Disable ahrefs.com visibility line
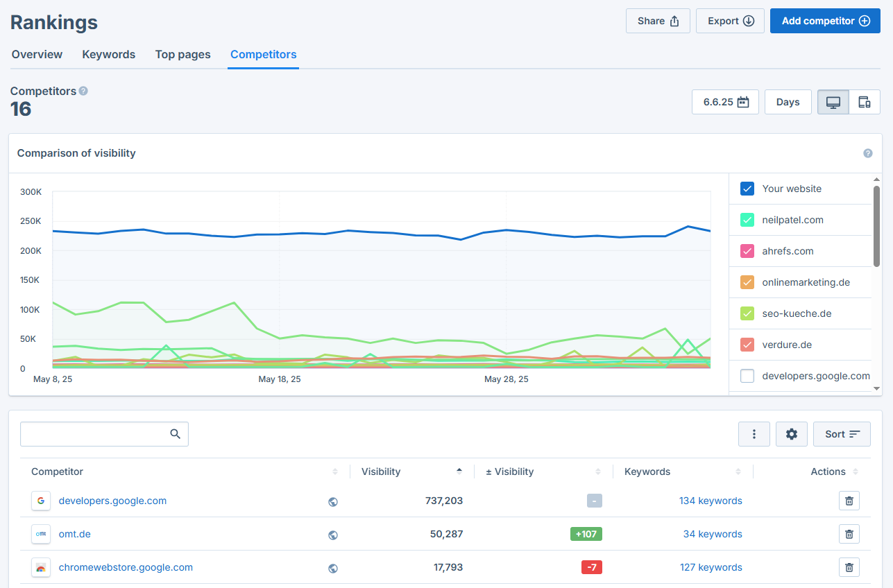 [x=749, y=250]
